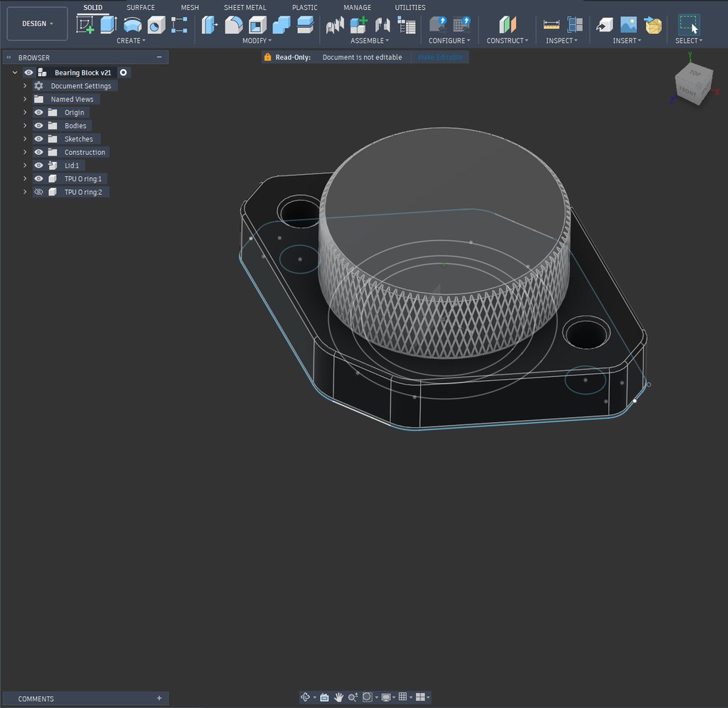Screen dimensions: 728x708
Task: Open the Design workspace dropdown
Action: [x=38, y=23]
